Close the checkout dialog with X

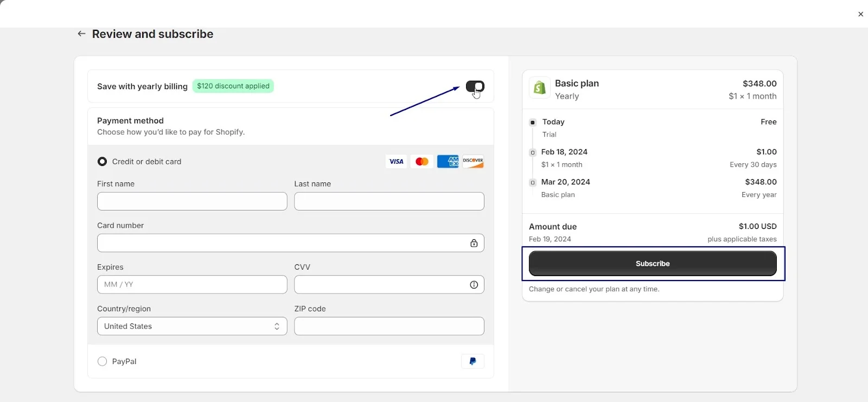tap(860, 14)
